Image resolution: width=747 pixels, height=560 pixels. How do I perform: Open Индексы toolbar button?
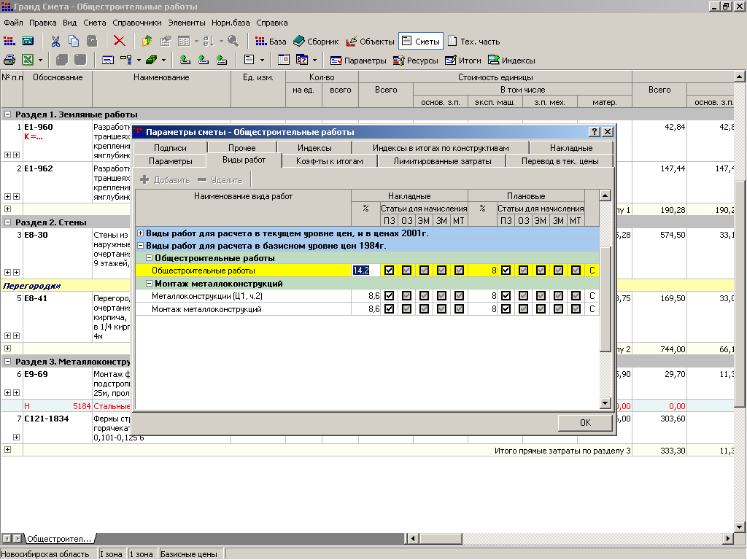pyautogui.click(x=511, y=61)
